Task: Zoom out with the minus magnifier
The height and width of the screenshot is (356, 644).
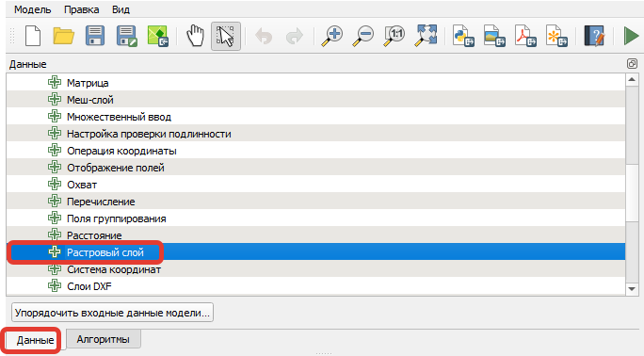Action: point(363,36)
